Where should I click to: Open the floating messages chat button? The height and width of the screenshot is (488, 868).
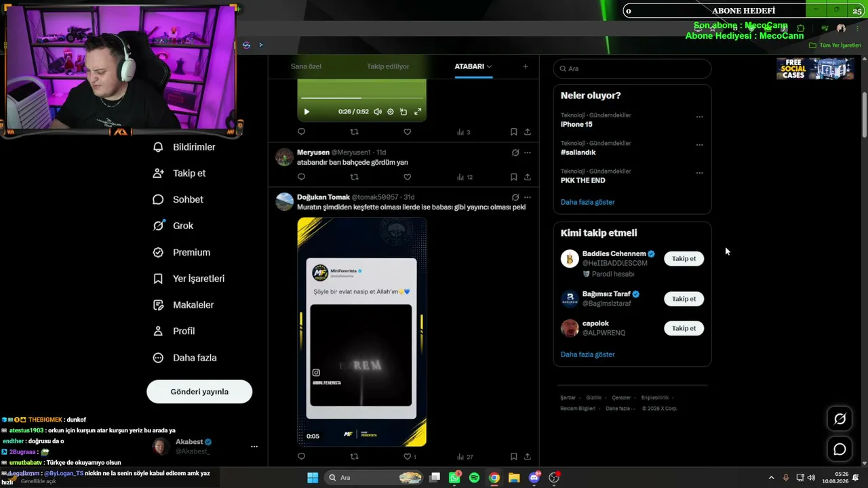pos(840,449)
